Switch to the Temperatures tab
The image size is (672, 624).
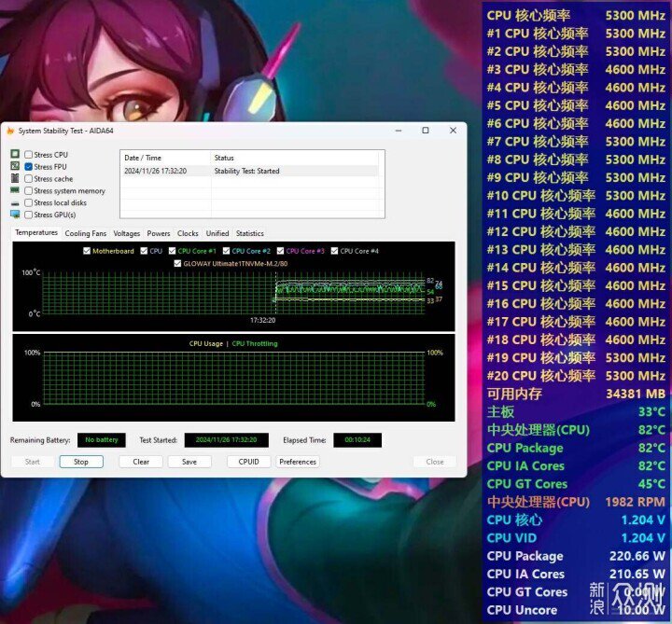tap(36, 232)
